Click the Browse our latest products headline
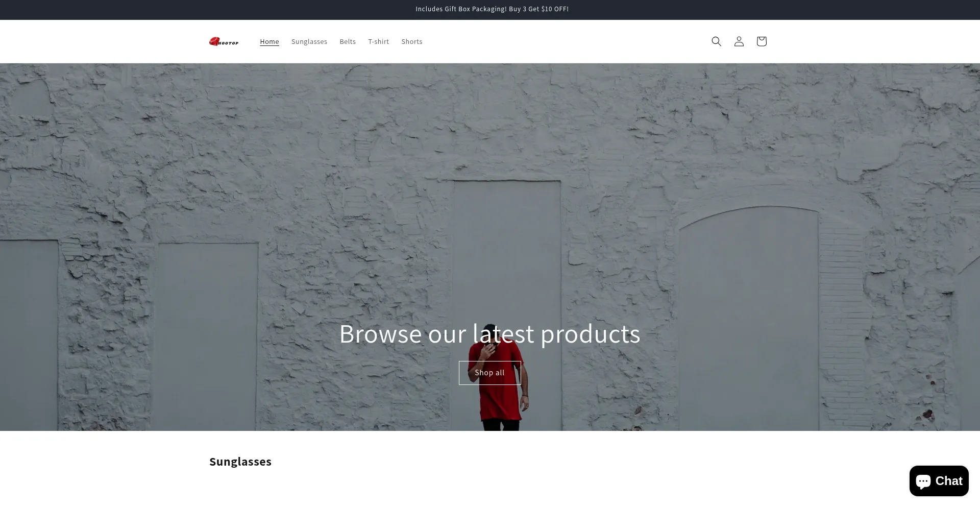Viewport: 980px width, 507px height. 489,333
